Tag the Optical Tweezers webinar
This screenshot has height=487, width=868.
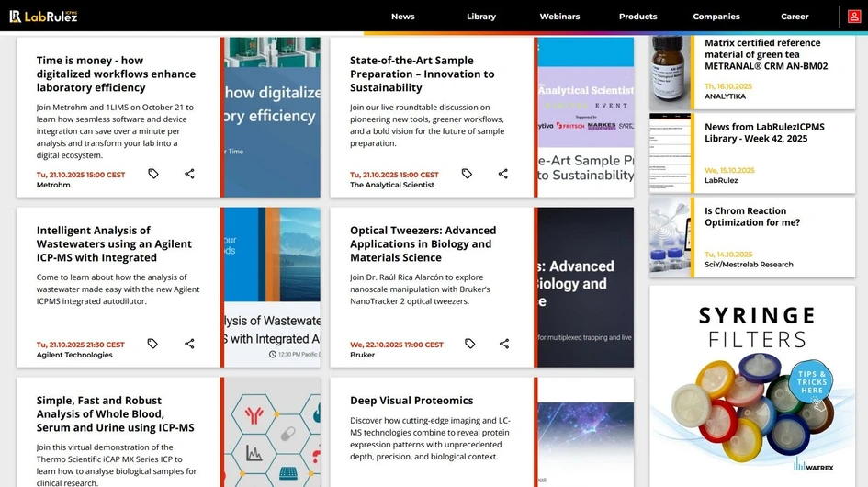coord(470,344)
